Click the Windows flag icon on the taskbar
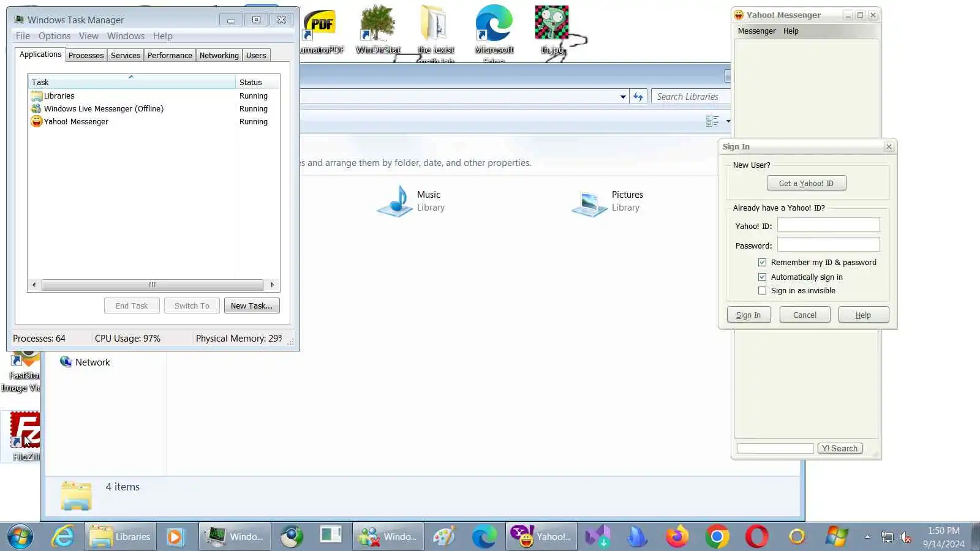980x551 pixels. pos(836,537)
